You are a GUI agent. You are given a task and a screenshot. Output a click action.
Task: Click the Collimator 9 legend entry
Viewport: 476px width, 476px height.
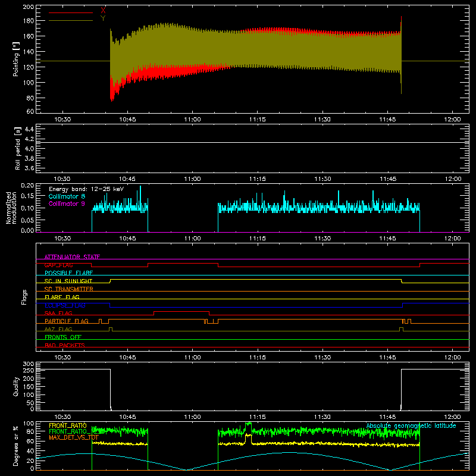(67, 203)
